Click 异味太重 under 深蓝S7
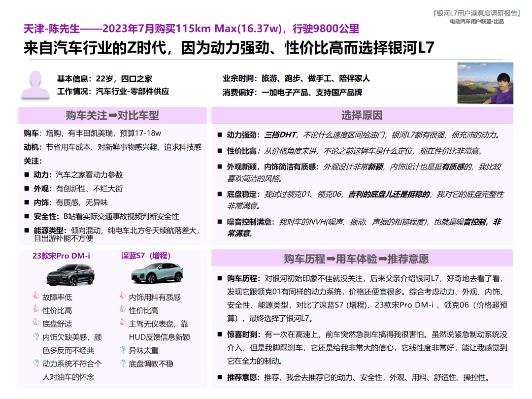This screenshot has width=532, height=399. (143, 351)
